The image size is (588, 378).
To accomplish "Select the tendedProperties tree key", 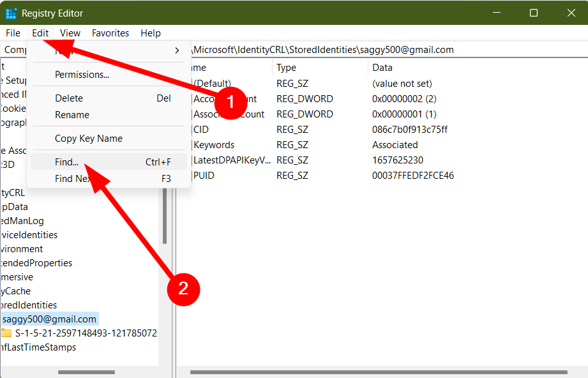I will pyautogui.click(x=36, y=263).
